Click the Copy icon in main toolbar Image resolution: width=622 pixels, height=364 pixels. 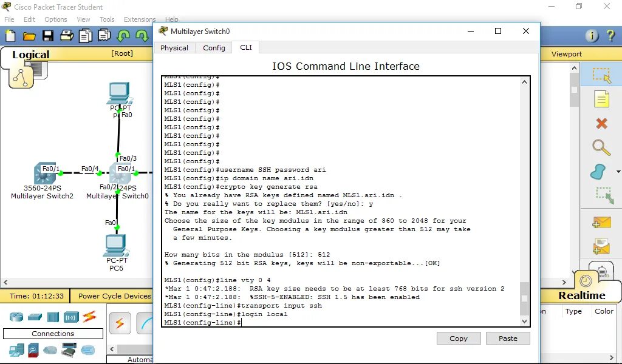pos(85,36)
